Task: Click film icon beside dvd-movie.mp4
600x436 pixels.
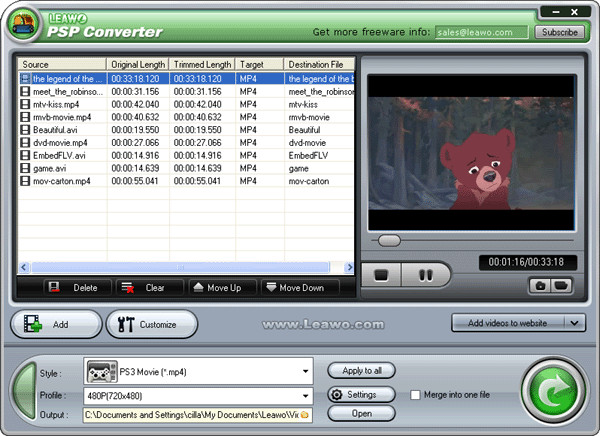Action: coord(25,142)
